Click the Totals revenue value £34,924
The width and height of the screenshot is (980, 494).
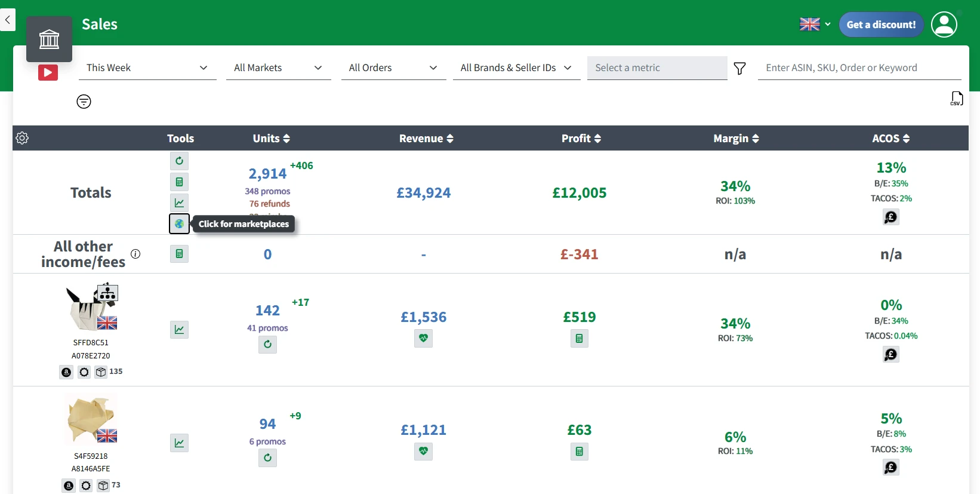tap(424, 193)
